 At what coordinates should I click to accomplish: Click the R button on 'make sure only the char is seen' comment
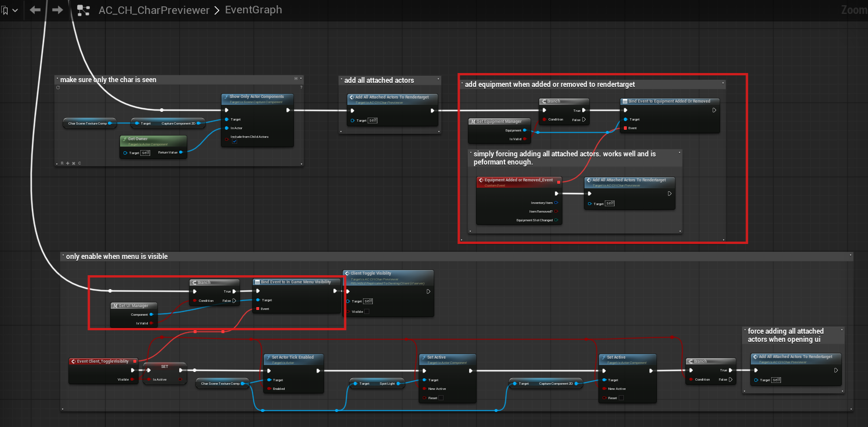tap(62, 163)
